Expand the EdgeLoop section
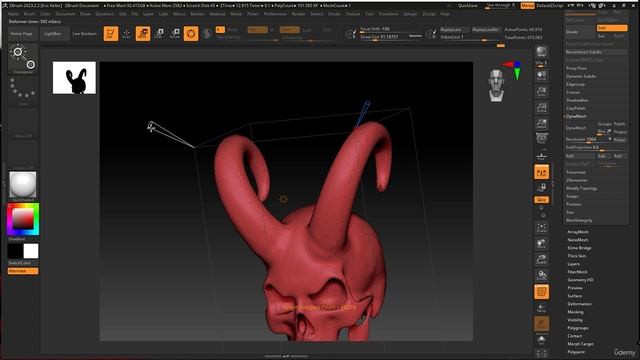Viewport: 640px width, 360px height. pos(576,84)
